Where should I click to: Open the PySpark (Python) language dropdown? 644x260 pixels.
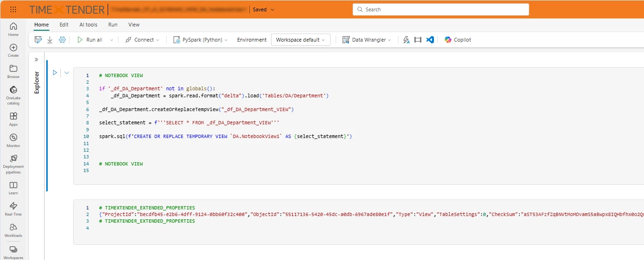[x=200, y=40]
